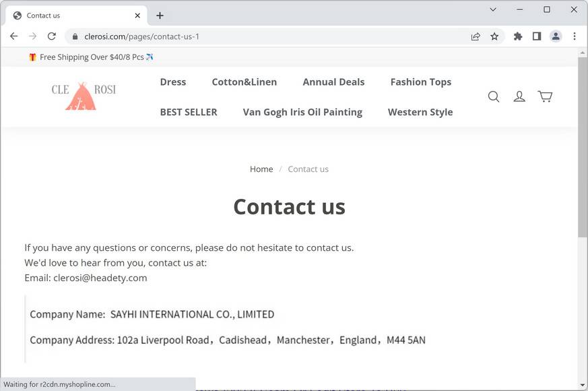Select the Contact us browser tab

[x=76, y=16]
